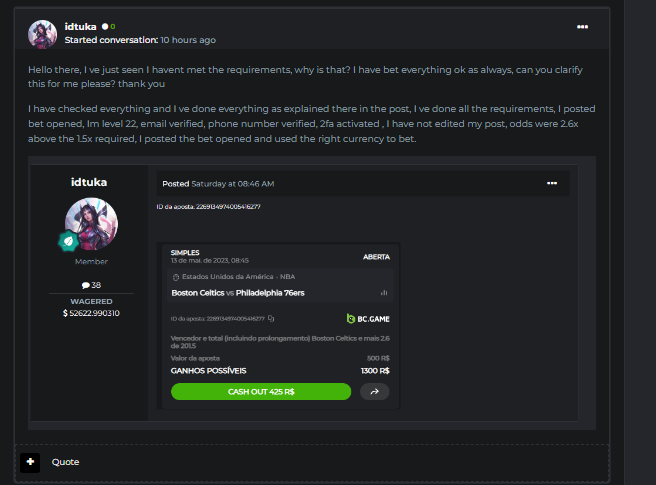Screen dimensions: 656x485
Task: Click the small idtuka avatar at top
Action: [42, 34]
